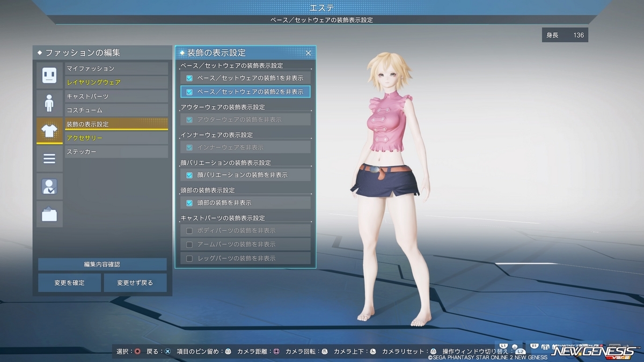Enable ボディパーツの装飾を非表示 checkbox
Screen dimensions: 644x362
click(189, 231)
